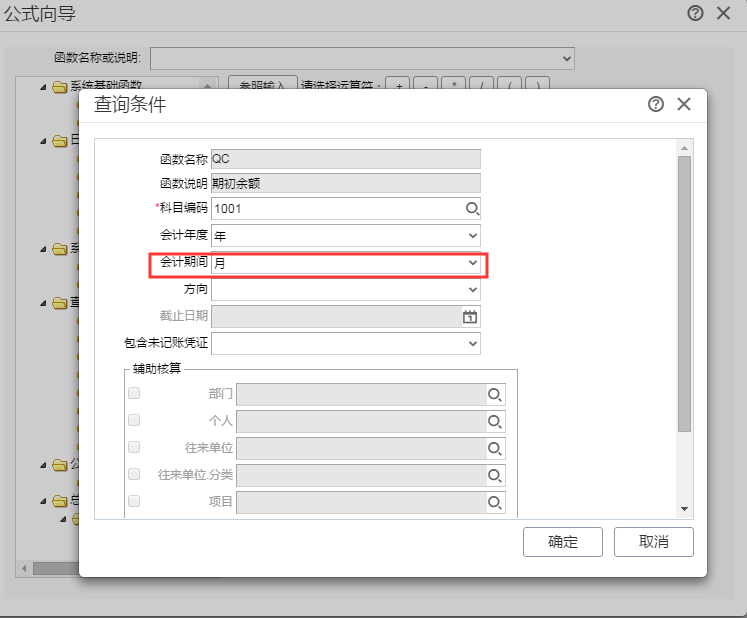Enable the 部门 auxiliary checkbox
The image size is (747, 618).
pos(134,393)
